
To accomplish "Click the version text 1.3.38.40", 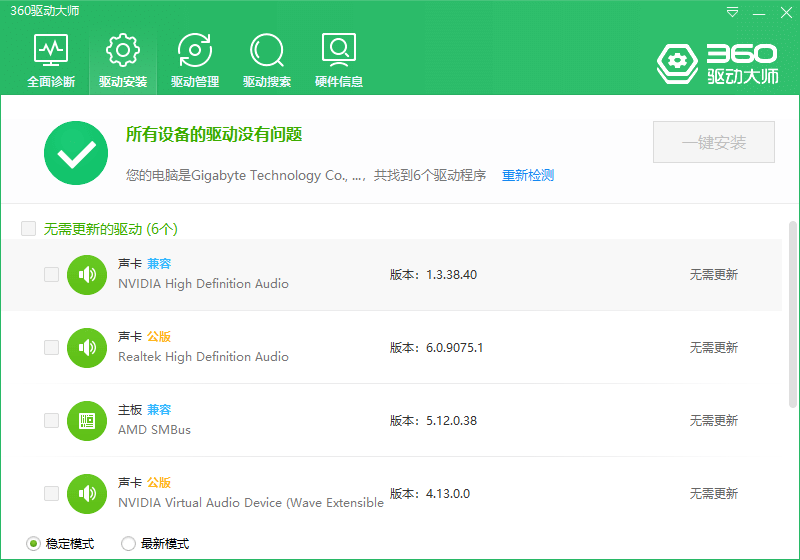I will (452, 275).
